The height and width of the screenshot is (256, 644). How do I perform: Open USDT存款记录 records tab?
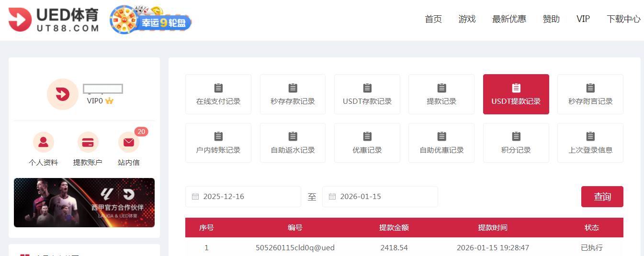(367, 94)
